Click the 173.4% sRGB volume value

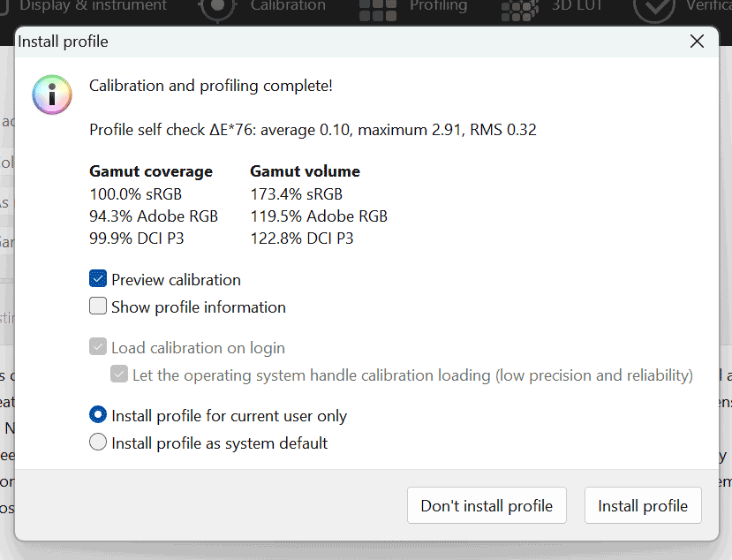click(x=297, y=193)
